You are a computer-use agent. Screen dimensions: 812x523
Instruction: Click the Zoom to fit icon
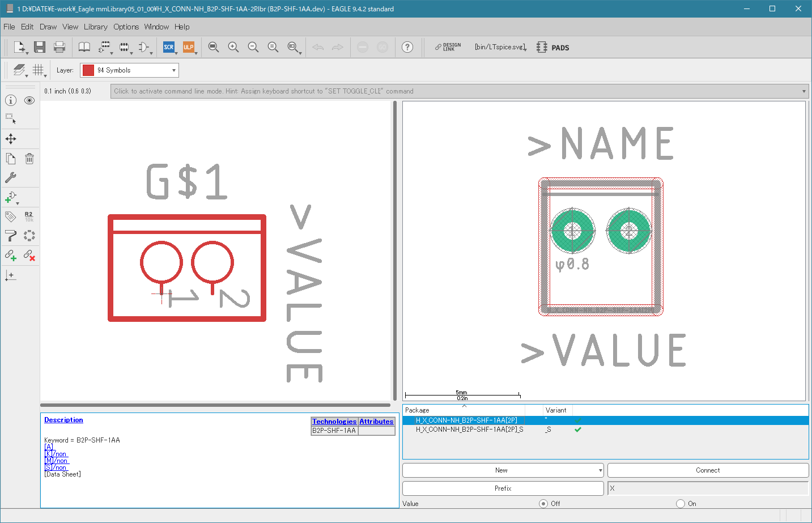(x=214, y=47)
